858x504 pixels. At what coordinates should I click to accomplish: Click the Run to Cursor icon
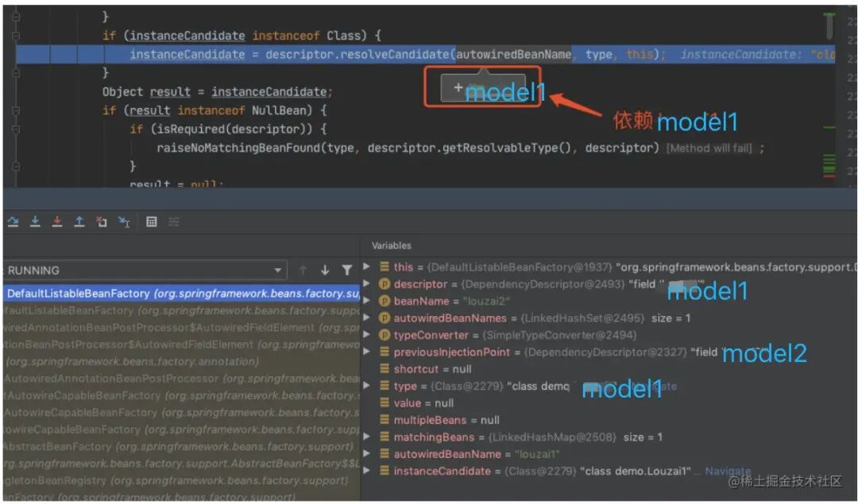coord(124,222)
